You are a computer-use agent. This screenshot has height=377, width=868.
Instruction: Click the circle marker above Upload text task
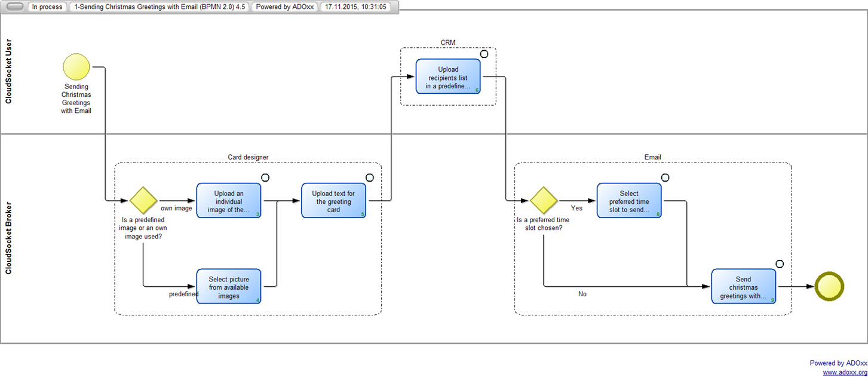pos(369,177)
